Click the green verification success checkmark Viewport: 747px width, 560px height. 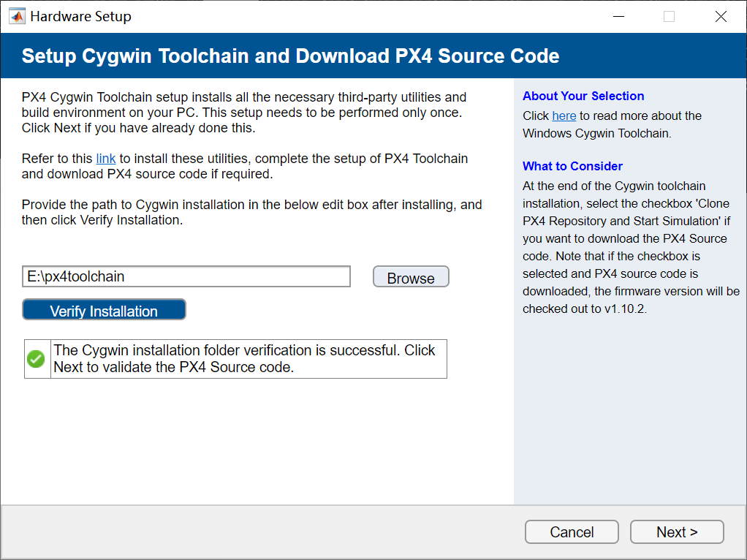pos(36,358)
